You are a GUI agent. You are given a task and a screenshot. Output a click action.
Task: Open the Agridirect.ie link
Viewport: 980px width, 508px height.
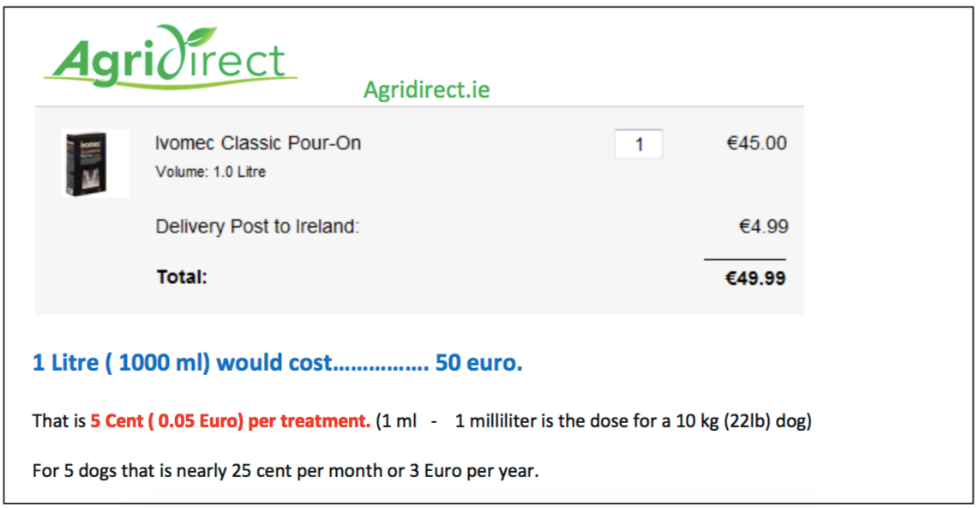pyautogui.click(x=427, y=90)
